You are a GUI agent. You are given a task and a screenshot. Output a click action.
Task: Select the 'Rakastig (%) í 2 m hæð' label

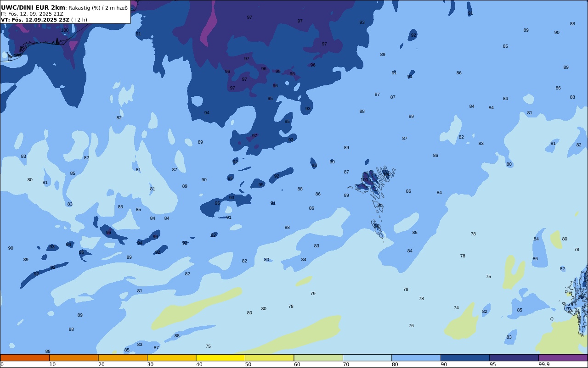[x=98, y=8]
